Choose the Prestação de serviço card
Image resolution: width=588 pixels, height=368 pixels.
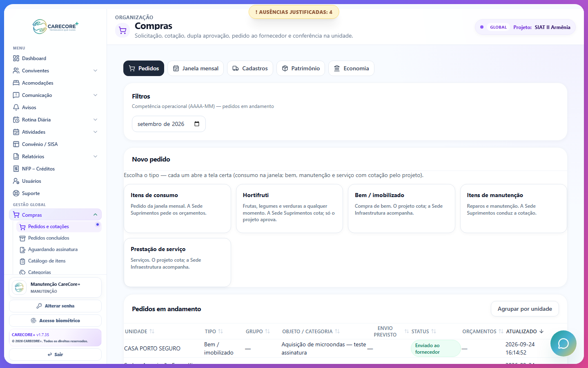click(177, 263)
